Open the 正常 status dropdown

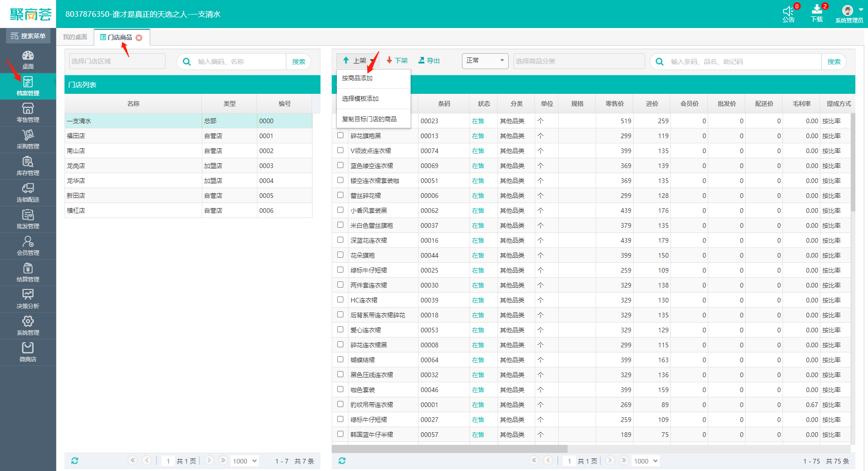click(485, 61)
